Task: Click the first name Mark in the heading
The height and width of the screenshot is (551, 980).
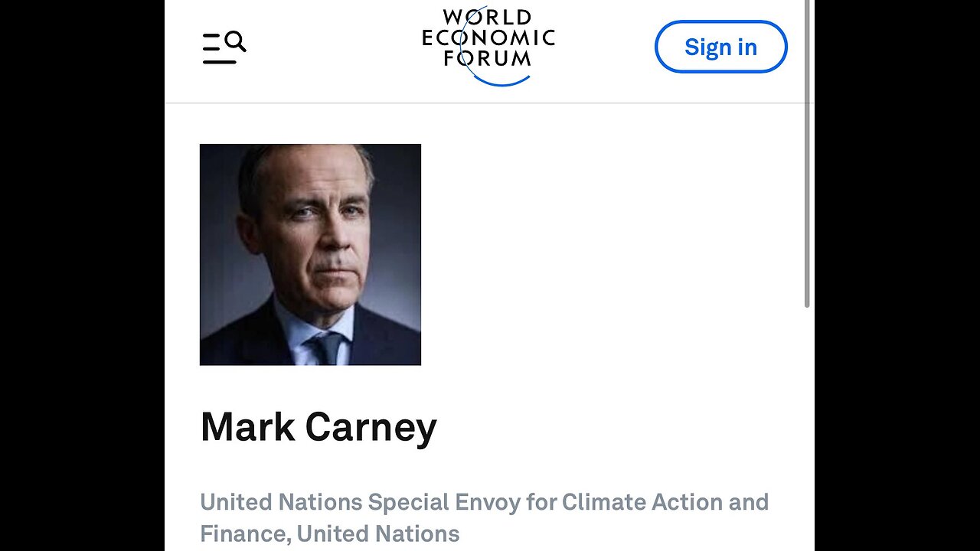Action: (x=247, y=427)
